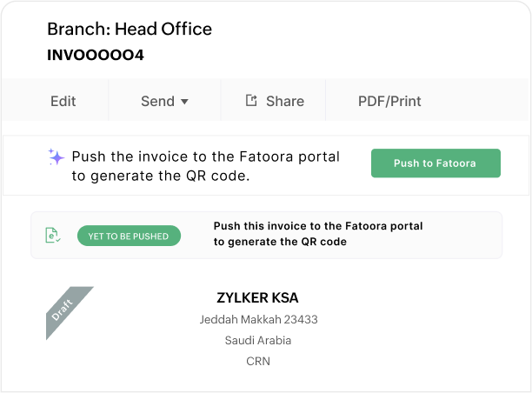Click the purple sparkle icon

(57, 157)
